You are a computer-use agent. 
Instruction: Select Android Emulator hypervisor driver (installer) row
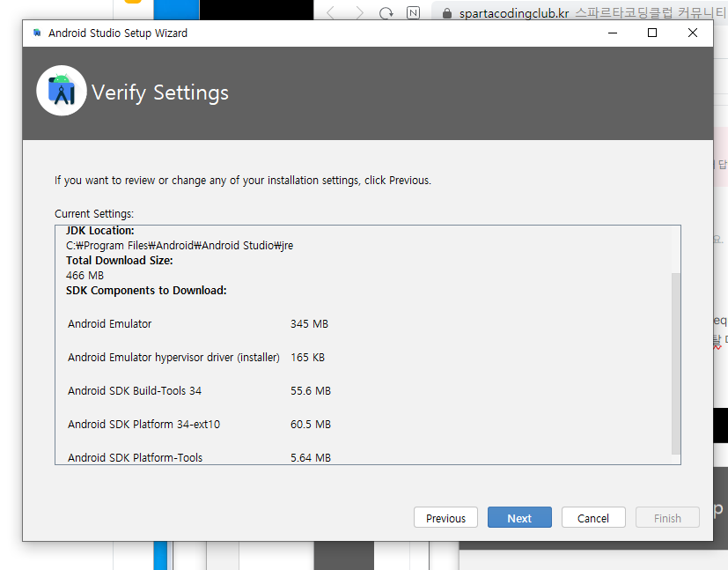198,357
